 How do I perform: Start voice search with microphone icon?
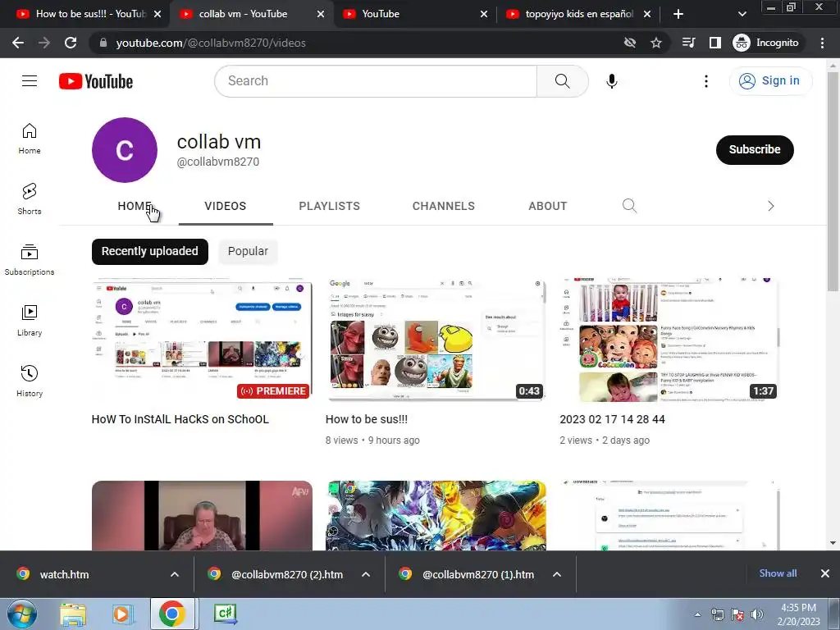(611, 81)
